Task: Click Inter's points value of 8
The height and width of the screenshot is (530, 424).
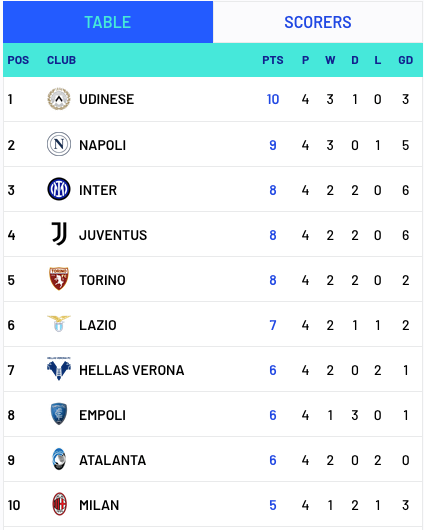Action: 273,190
